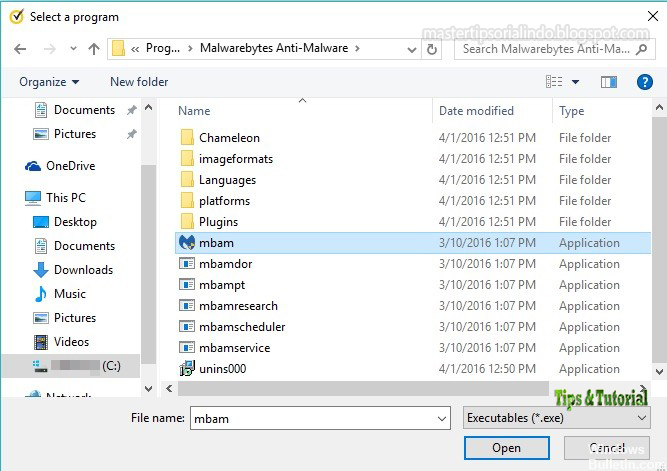Click mbam's date 3/10/2016 1:07 PM
The image size is (667, 471).
click(487, 243)
